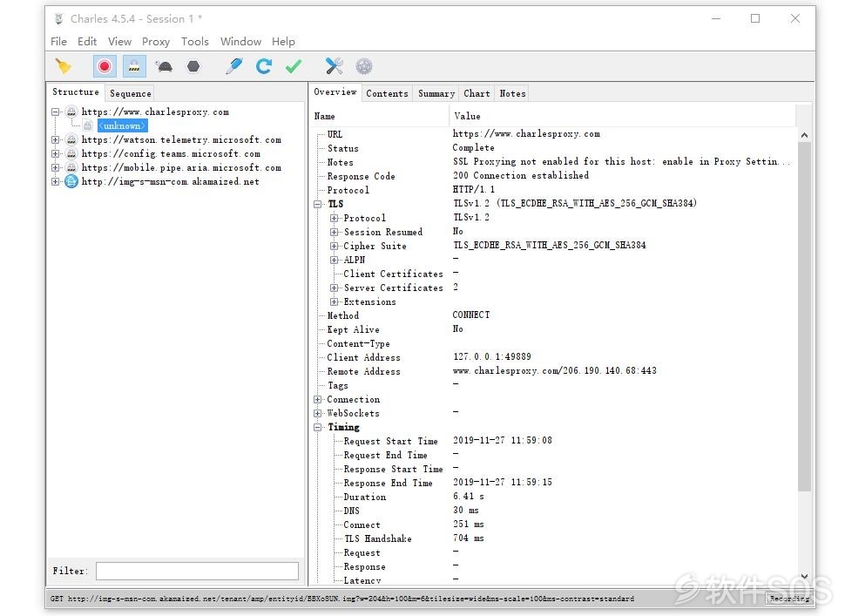Expand the Connection section
The height and width of the screenshot is (616, 845).
click(317, 399)
